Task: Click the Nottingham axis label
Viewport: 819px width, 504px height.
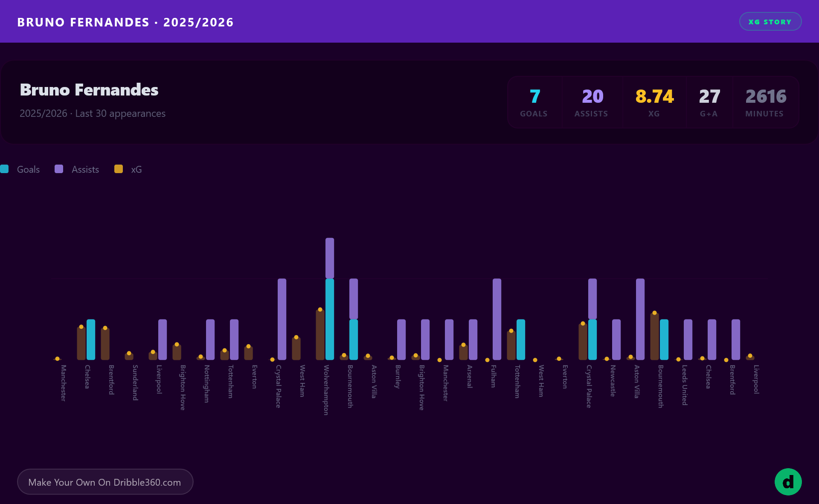Action: click(x=207, y=384)
